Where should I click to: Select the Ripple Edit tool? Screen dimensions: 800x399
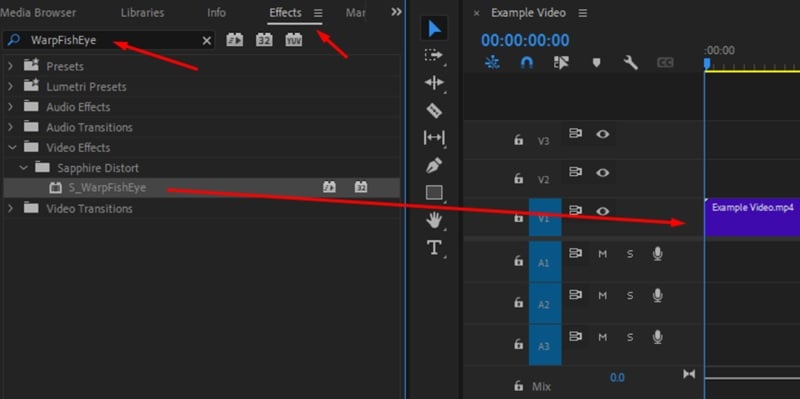pyautogui.click(x=434, y=83)
